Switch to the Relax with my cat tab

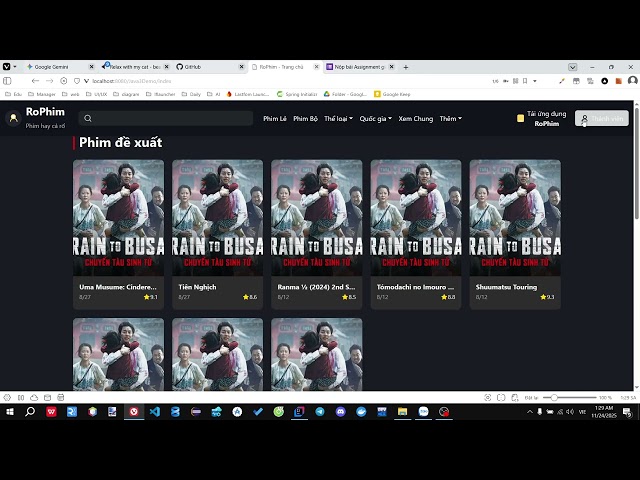135,67
